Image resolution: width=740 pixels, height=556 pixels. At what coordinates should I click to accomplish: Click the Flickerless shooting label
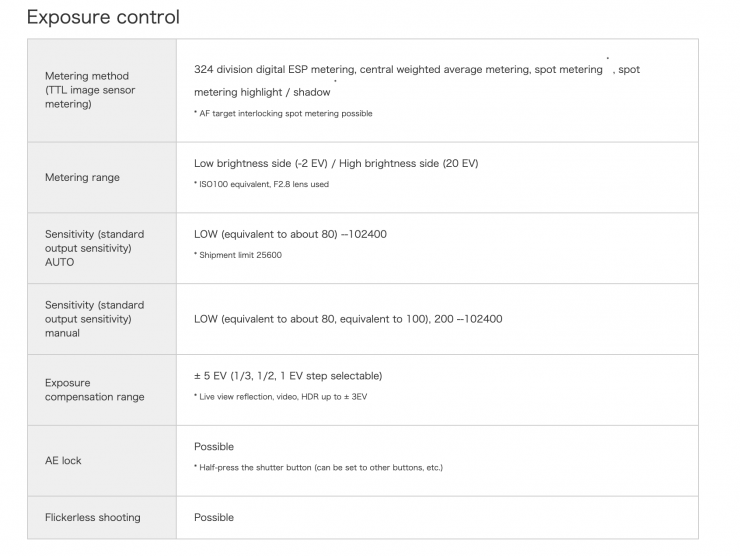[92, 518]
